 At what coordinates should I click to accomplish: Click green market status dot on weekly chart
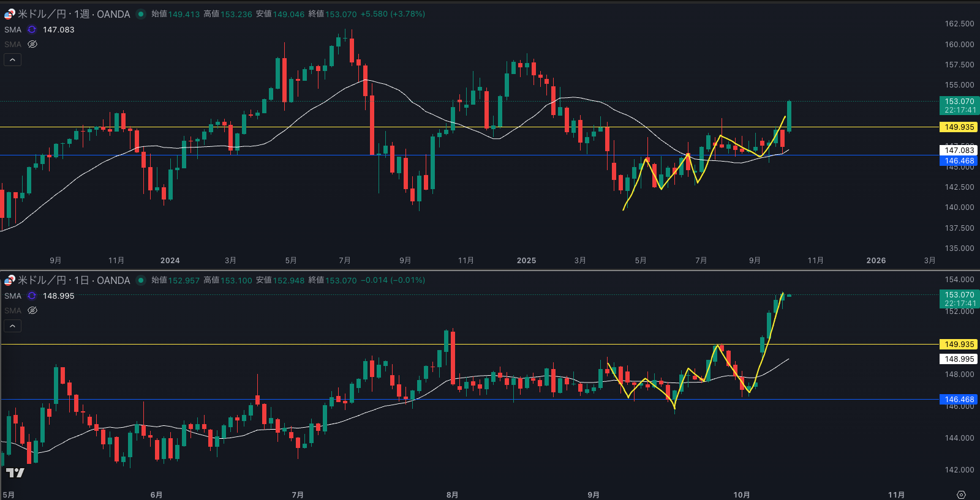[141, 14]
